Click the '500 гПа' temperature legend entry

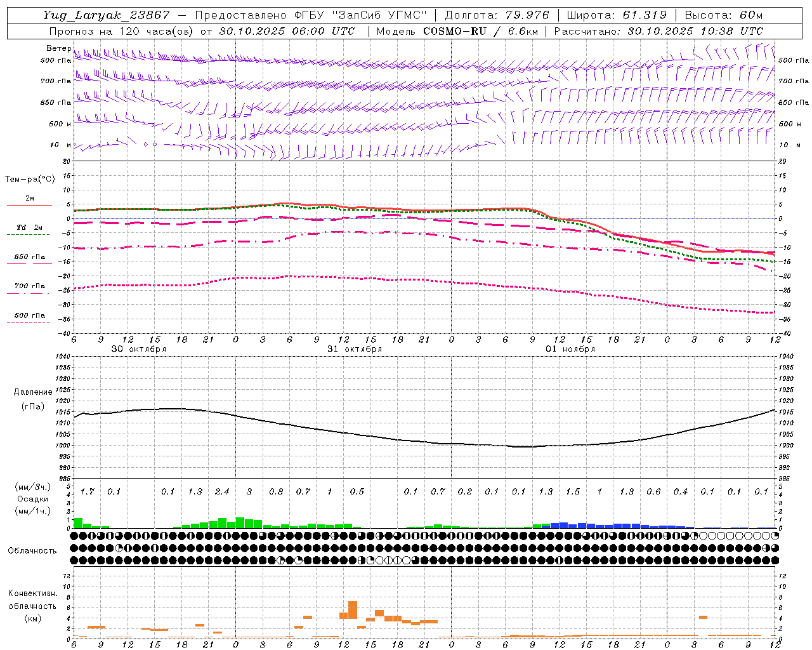tap(30, 315)
